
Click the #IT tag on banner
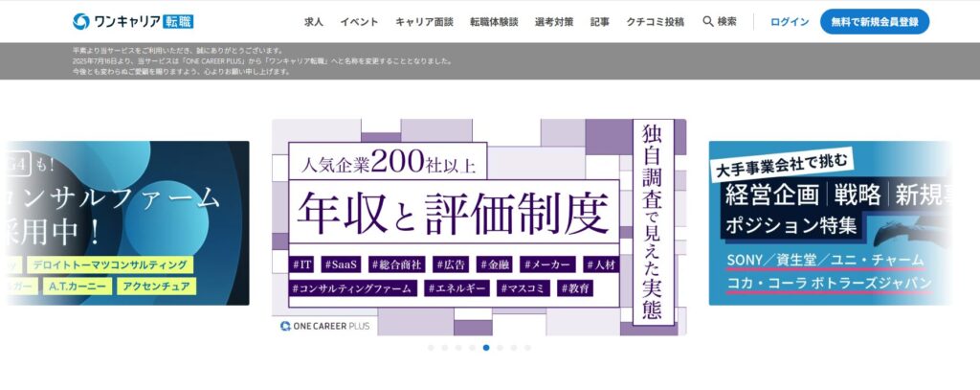pyautogui.click(x=301, y=264)
